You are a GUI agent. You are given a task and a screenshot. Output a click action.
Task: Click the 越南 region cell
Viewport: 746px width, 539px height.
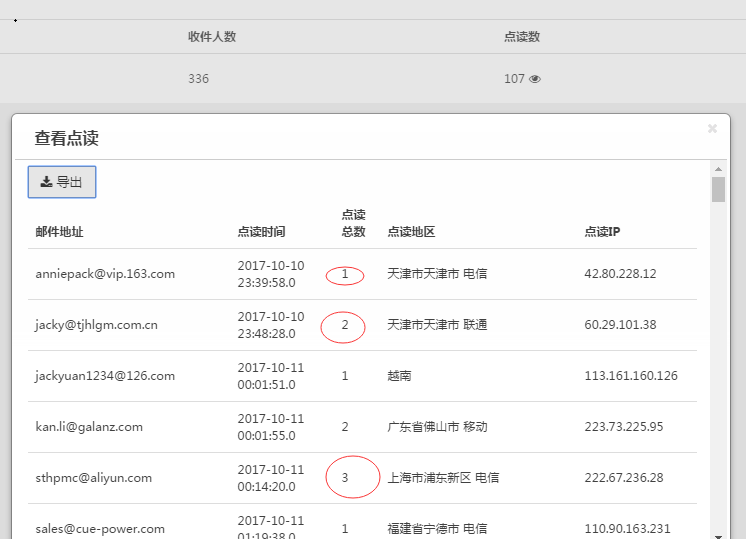[x=399, y=376]
